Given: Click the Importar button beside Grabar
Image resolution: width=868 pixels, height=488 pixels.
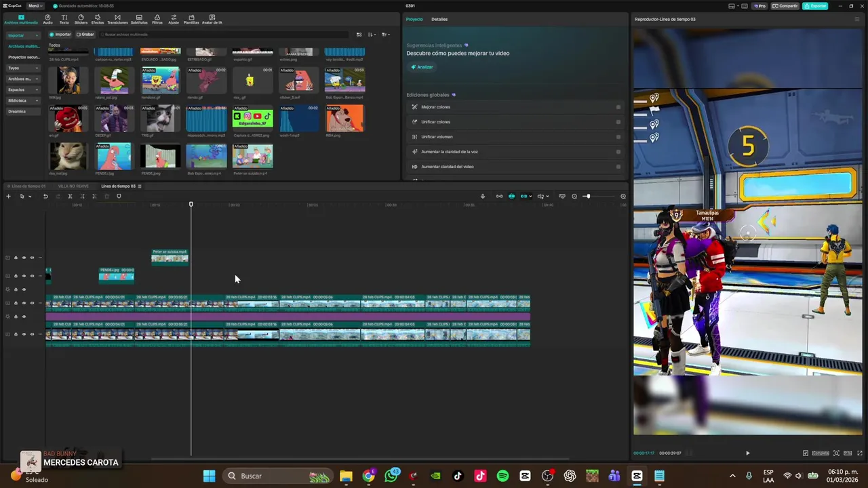Looking at the screenshot, I should click(x=60, y=35).
